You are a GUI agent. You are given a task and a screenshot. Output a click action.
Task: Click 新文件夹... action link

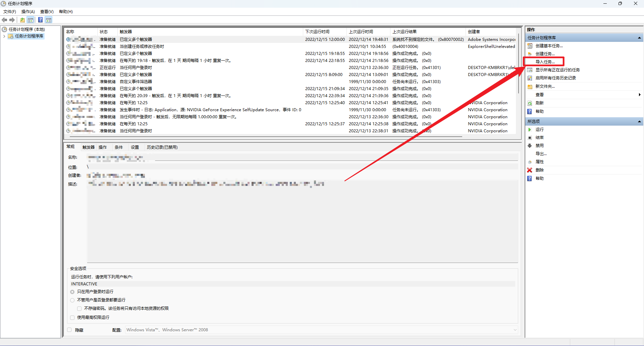coord(545,86)
